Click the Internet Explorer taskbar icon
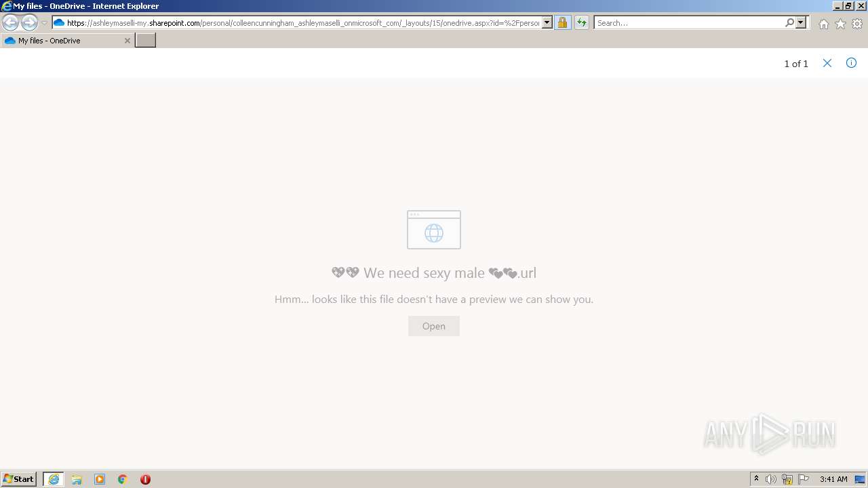 click(54, 479)
